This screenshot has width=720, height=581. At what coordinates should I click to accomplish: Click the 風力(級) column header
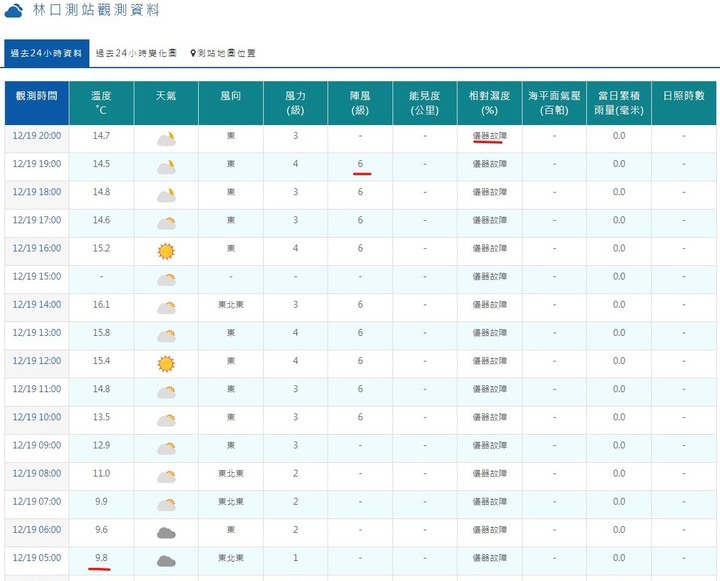coord(295,103)
